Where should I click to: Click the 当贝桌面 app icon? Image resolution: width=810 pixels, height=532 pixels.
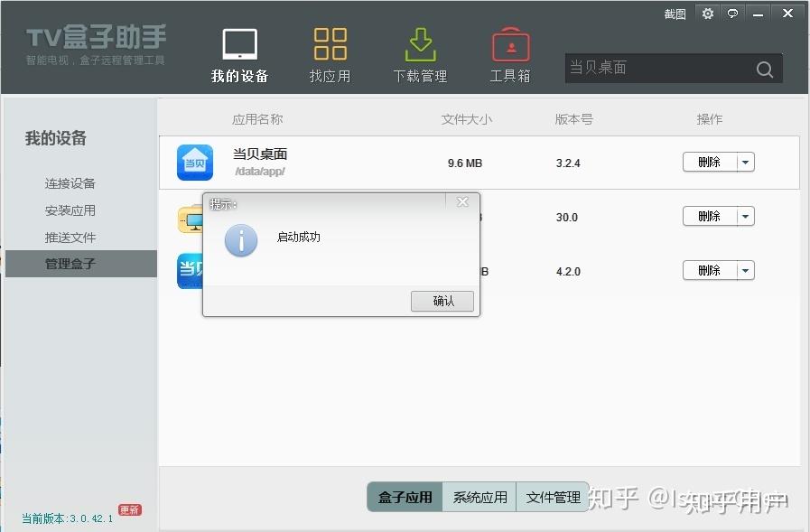tap(195, 163)
